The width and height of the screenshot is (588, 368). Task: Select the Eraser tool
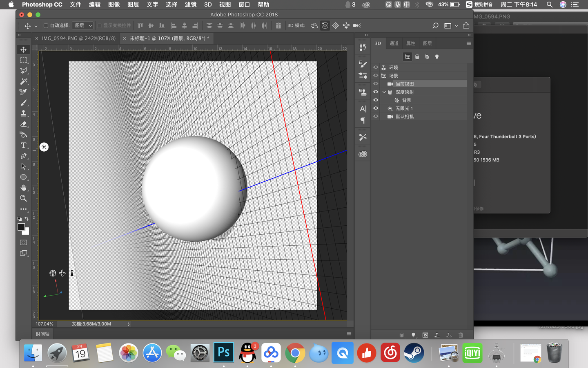[x=24, y=124]
